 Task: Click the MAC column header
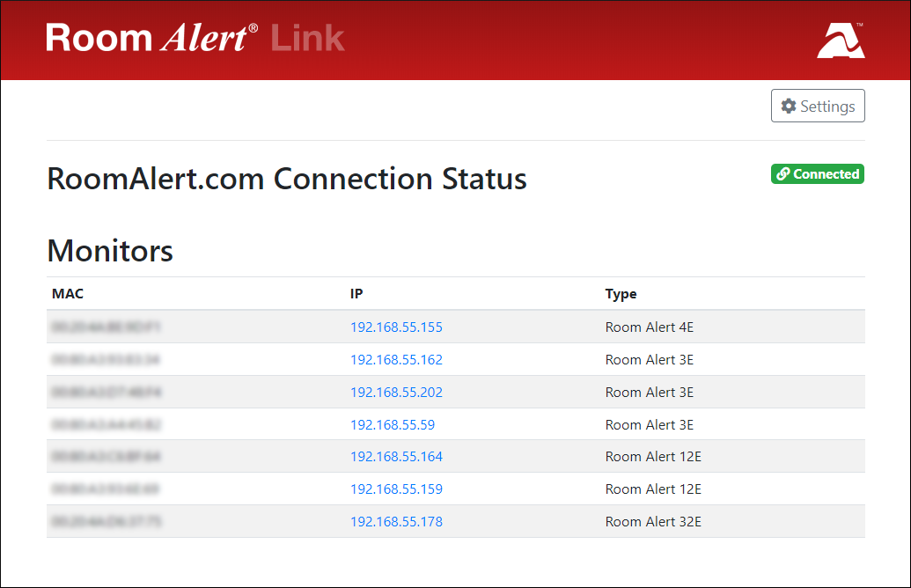pyautogui.click(x=68, y=293)
